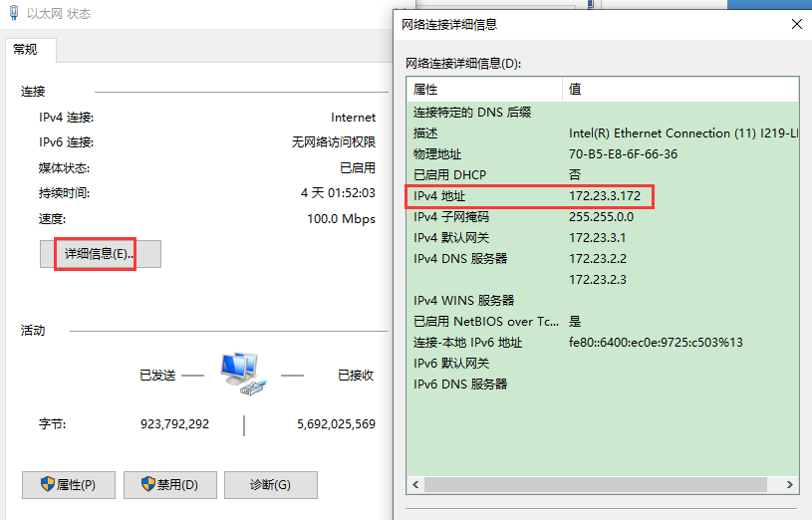Click the 已启用 media state value
Image resolution: width=812 pixels, height=520 pixels.
[x=358, y=167]
